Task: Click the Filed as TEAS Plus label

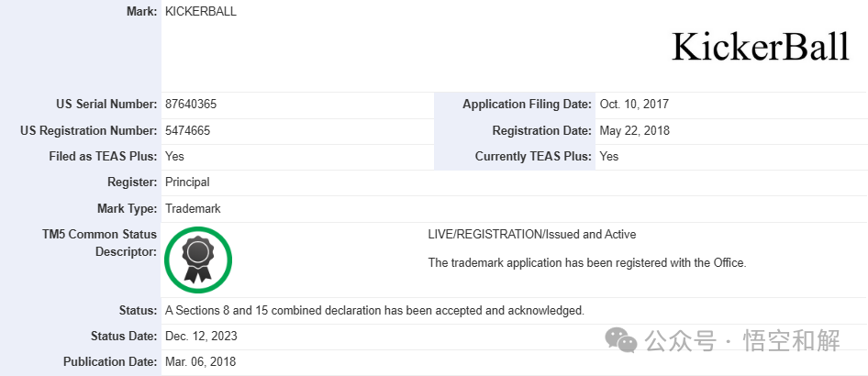Action: (103, 157)
